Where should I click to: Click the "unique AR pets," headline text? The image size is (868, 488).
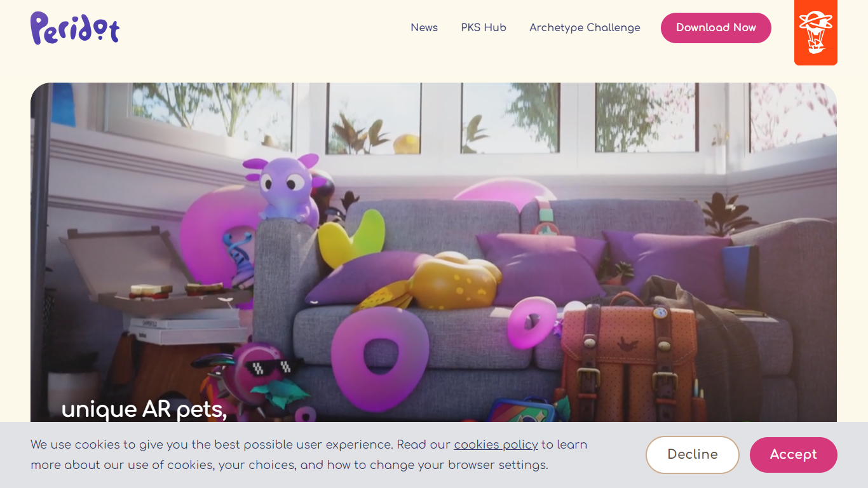click(144, 409)
